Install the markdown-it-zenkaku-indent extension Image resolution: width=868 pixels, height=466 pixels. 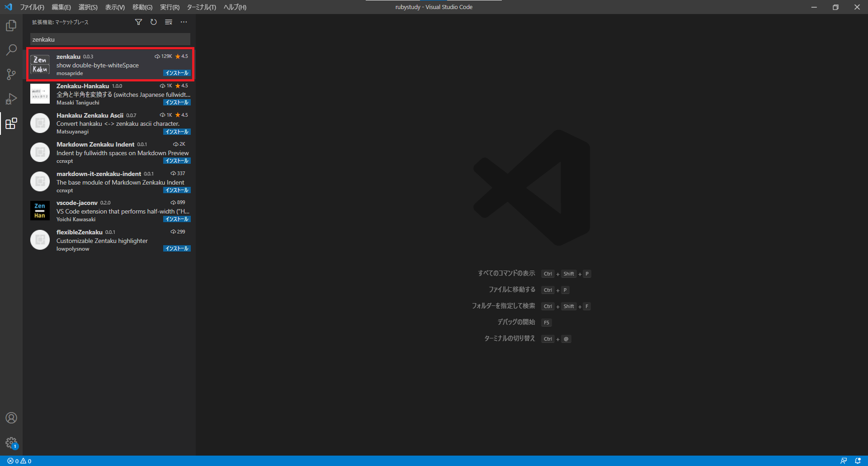coord(177,190)
